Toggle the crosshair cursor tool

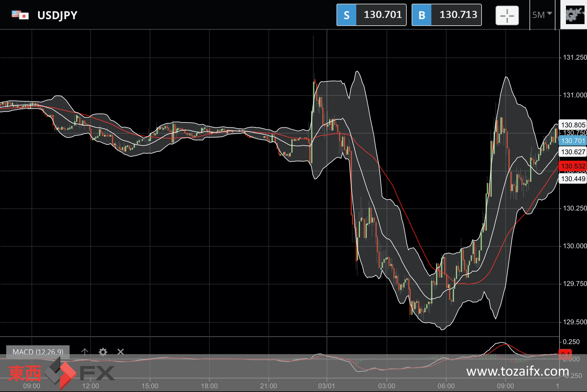pyautogui.click(x=507, y=15)
